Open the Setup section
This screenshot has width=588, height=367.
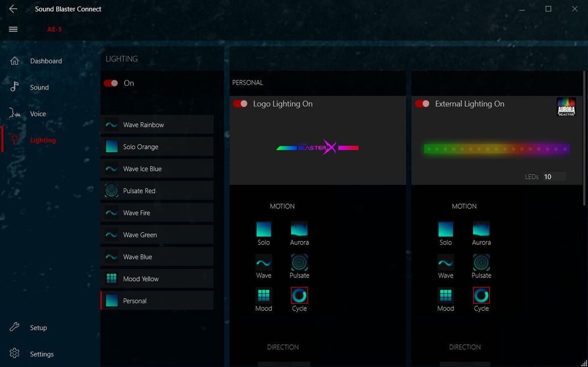tap(38, 328)
